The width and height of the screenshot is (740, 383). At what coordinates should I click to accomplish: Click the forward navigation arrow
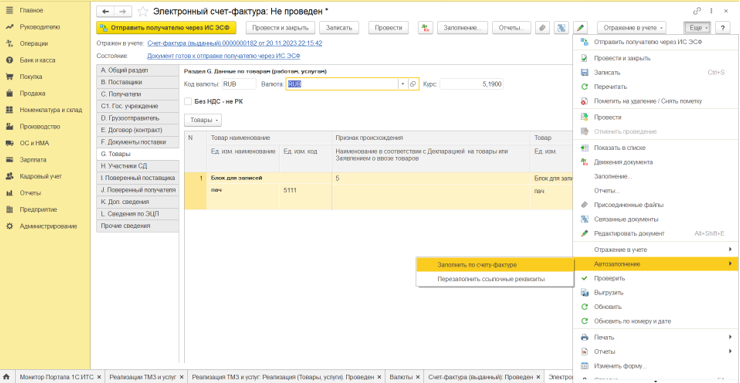(x=123, y=10)
